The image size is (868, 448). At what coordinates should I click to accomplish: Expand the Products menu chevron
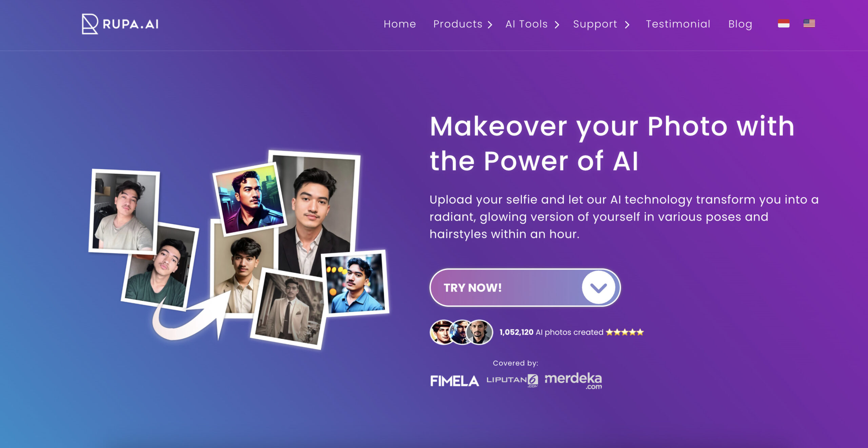490,24
